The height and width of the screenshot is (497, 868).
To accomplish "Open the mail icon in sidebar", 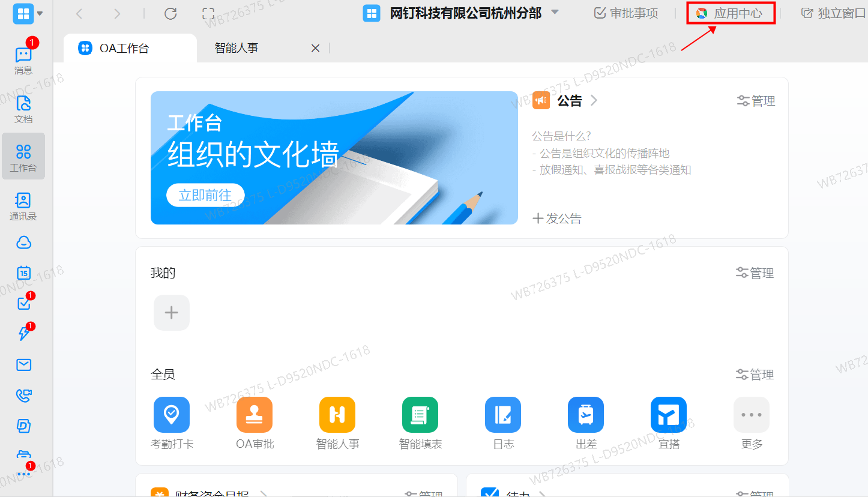I will [23, 364].
